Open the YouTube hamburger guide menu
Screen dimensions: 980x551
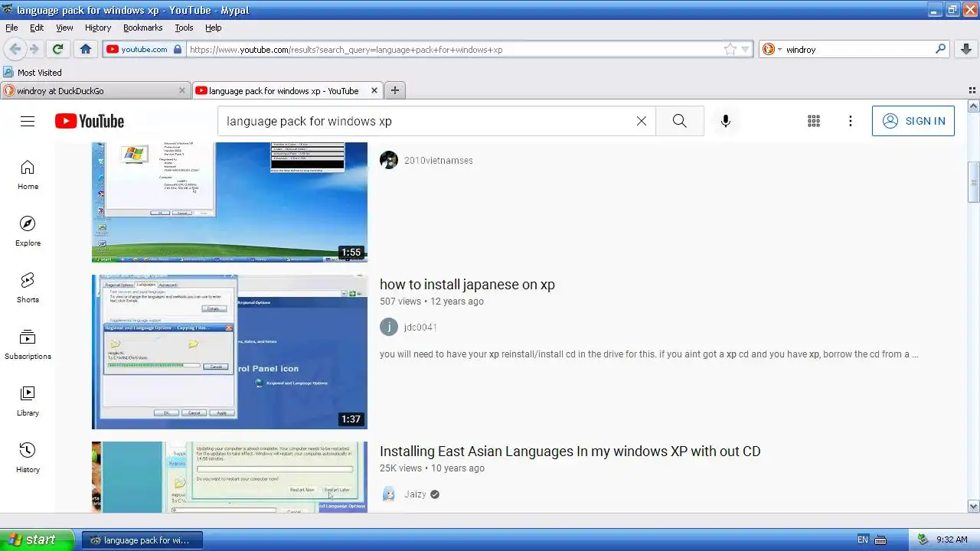click(28, 121)
